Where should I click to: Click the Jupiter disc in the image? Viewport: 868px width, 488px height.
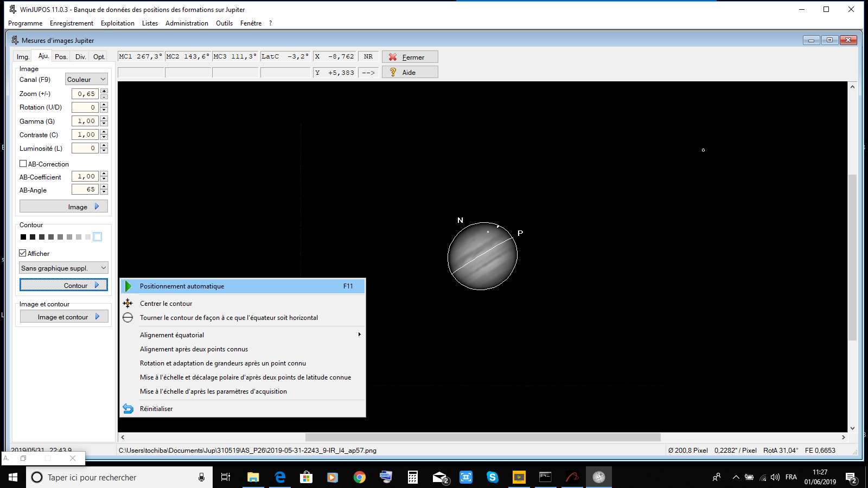click(x=482, y=256)
